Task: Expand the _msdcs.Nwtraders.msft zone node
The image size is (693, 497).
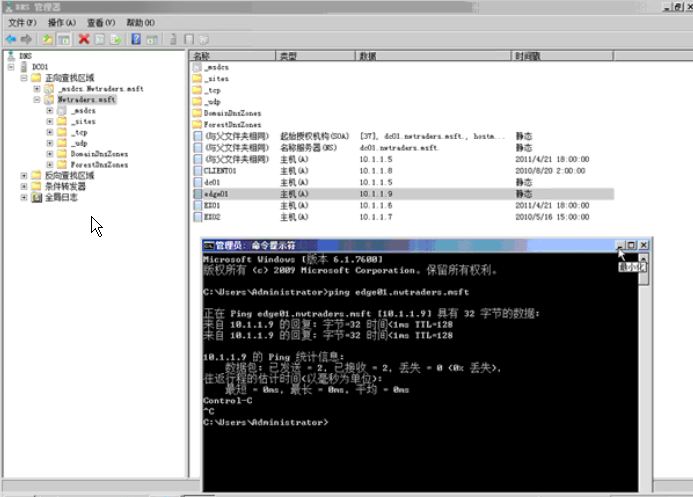Action: [37, 89]
